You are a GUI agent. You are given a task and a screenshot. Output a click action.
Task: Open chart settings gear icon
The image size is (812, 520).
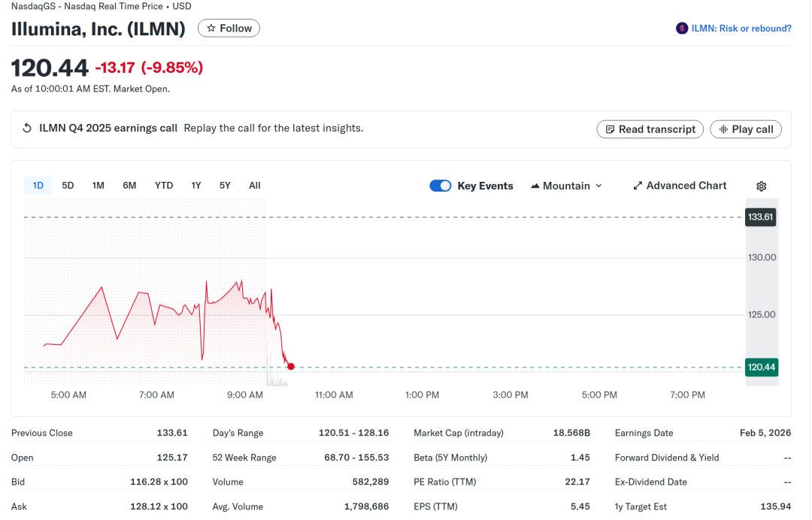pyautogui.click(x=761, y=186)
